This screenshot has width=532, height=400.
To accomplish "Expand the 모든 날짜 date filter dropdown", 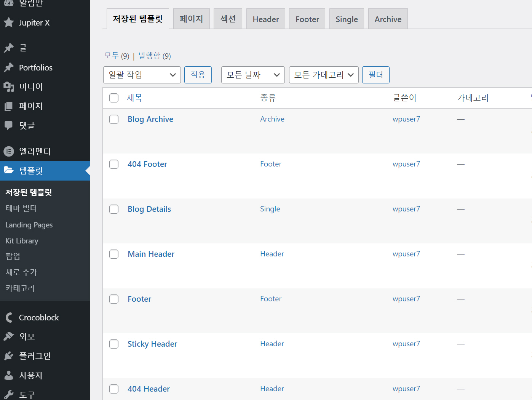I will coord(252,75).
